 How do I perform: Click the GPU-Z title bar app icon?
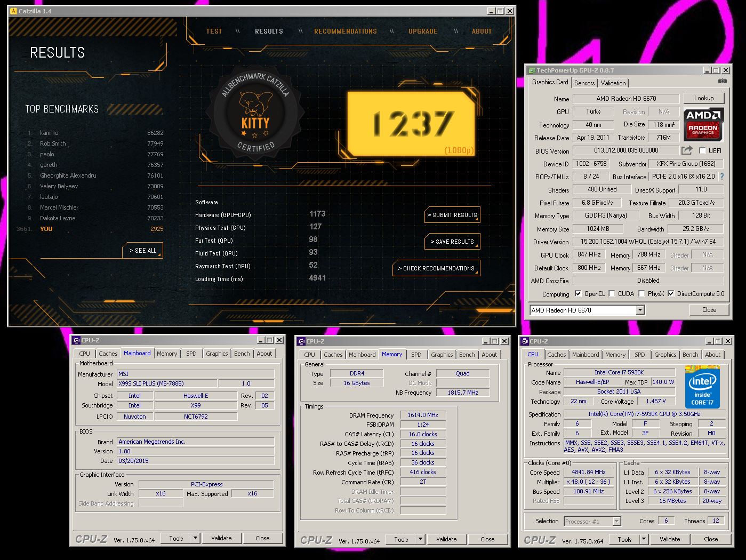point(531,70)
